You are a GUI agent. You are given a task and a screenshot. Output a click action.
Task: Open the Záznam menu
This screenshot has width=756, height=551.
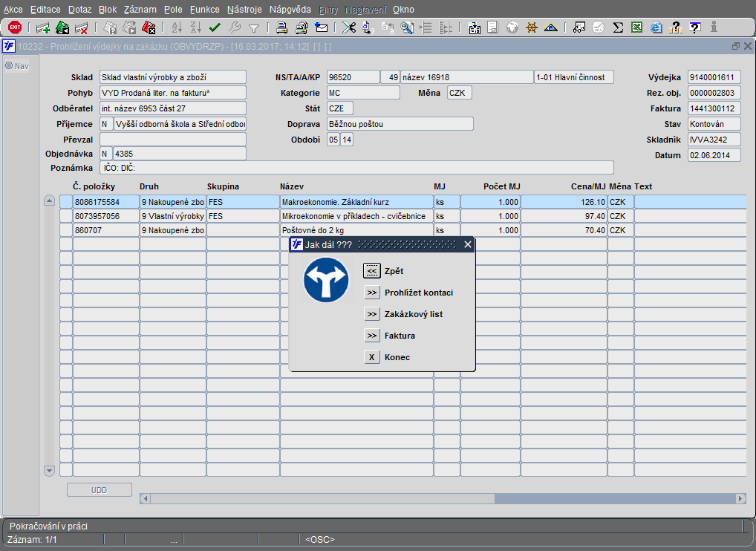tap(140, 10)
